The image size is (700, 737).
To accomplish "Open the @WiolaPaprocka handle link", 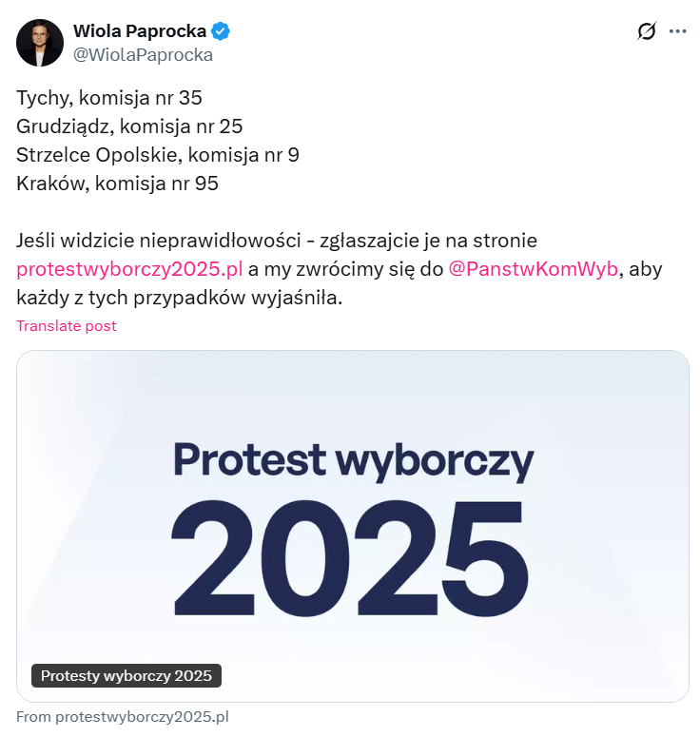I will pos(143,54).
